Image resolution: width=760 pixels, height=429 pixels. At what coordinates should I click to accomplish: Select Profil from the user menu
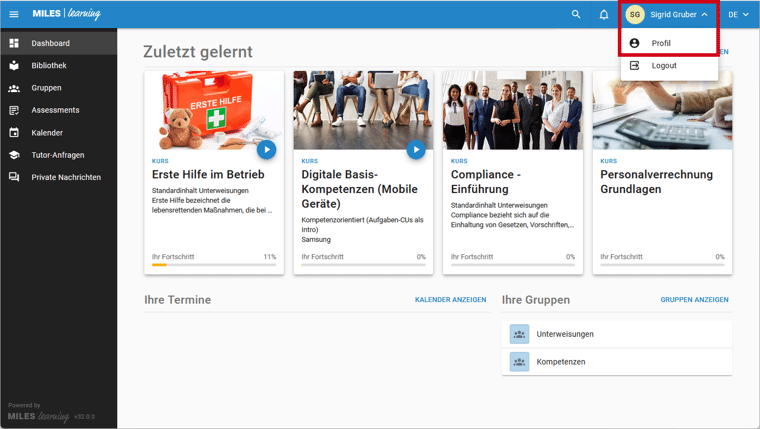click(x=661, y=43)
